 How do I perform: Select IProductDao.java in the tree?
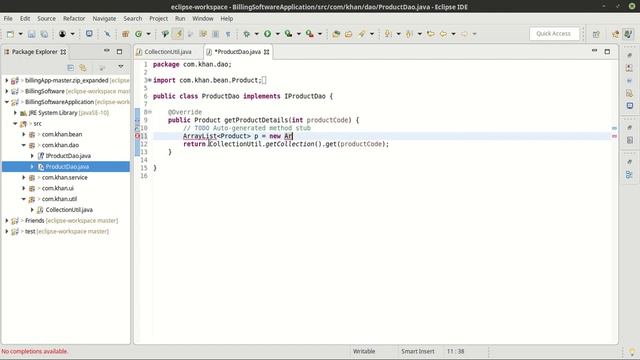[68, 156]
